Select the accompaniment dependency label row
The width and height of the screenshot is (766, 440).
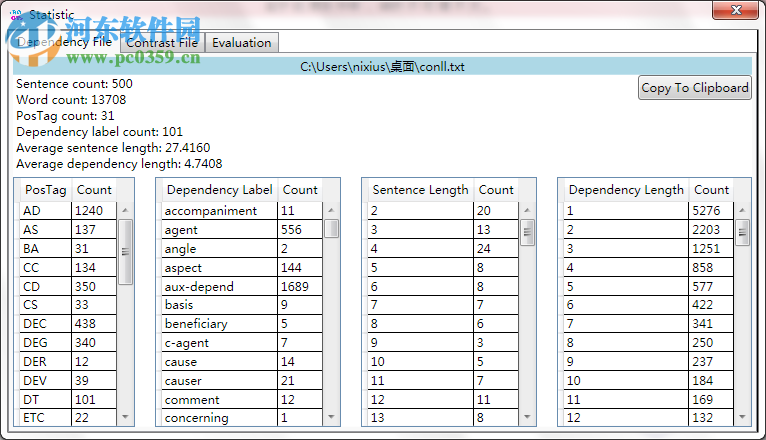(242, 210)
